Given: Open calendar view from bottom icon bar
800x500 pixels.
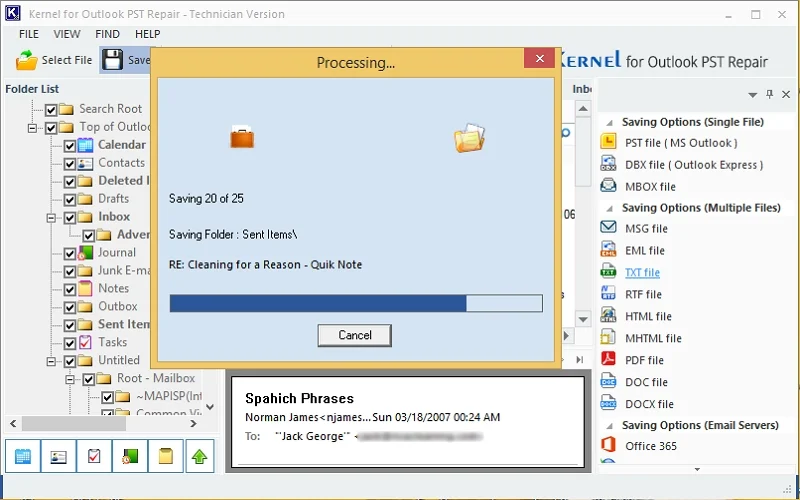Looking at the screenshot, I should tap(23, 456).
